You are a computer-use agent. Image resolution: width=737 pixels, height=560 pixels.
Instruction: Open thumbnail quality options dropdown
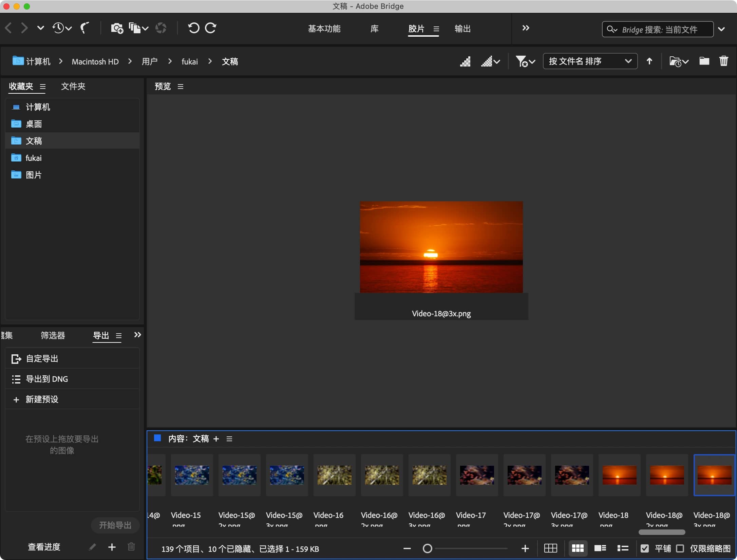491,61
